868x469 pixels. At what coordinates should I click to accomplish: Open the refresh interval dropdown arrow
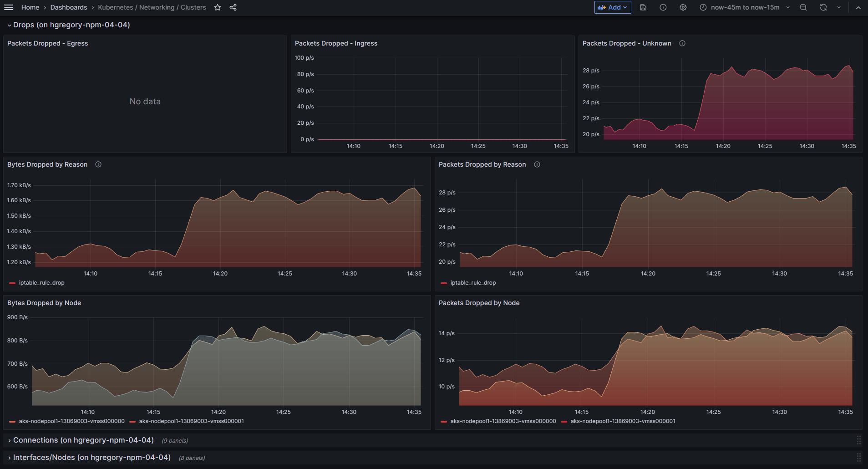pos(839,7)
